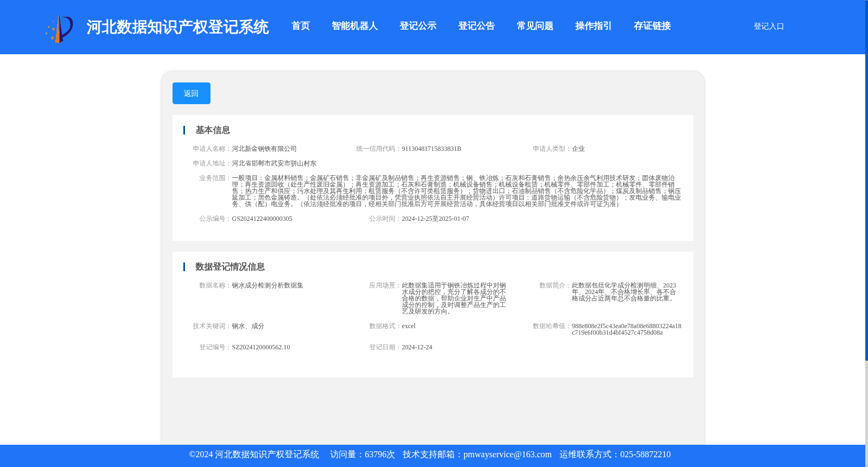Select publicity number GS2024122400000305

click(262, 219)
